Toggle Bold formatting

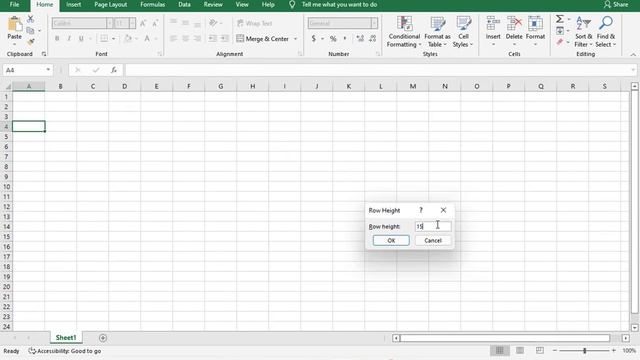click(57, 38)
